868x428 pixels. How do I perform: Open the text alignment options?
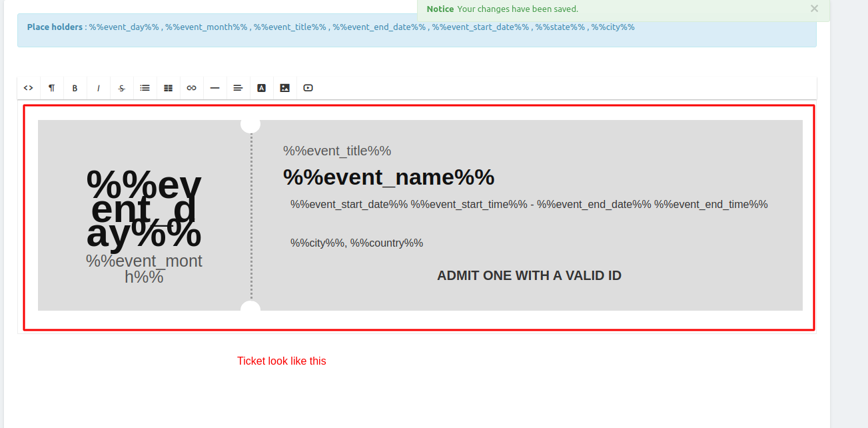(x=238, y=88)
